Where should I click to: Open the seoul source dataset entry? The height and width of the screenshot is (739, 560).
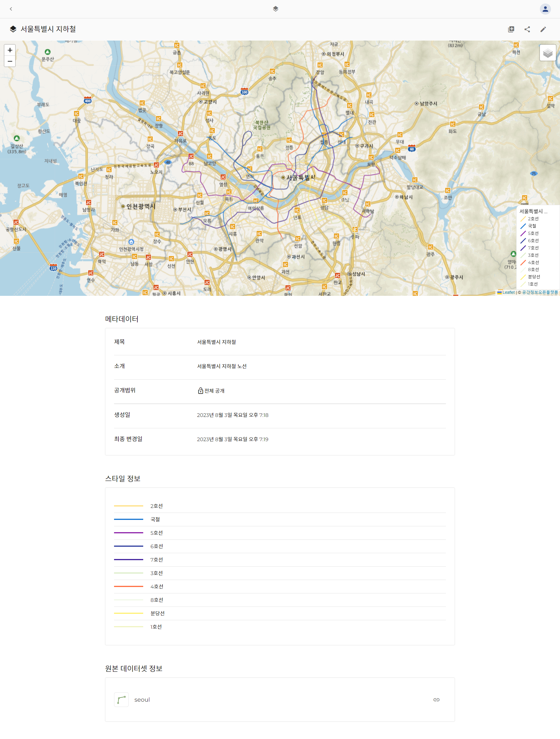pos(142,700)
